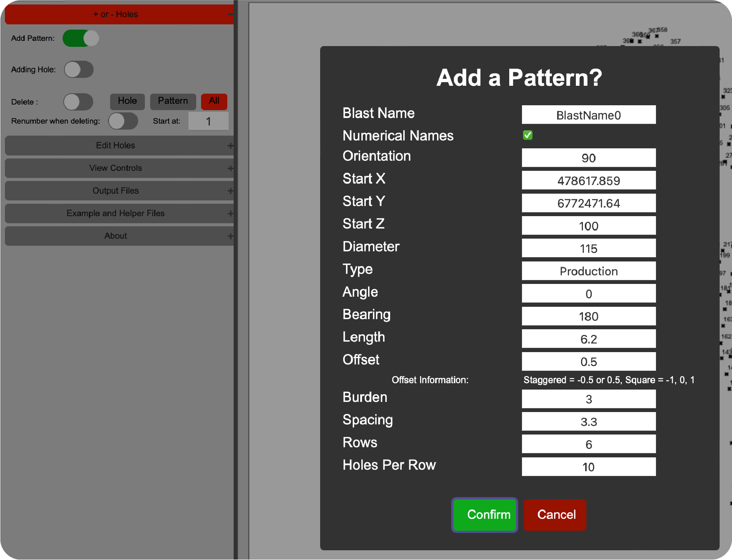This screenshot has height=560, width=732.
Task: Confirm adding the pattern
Action: (x=485, y=515)
